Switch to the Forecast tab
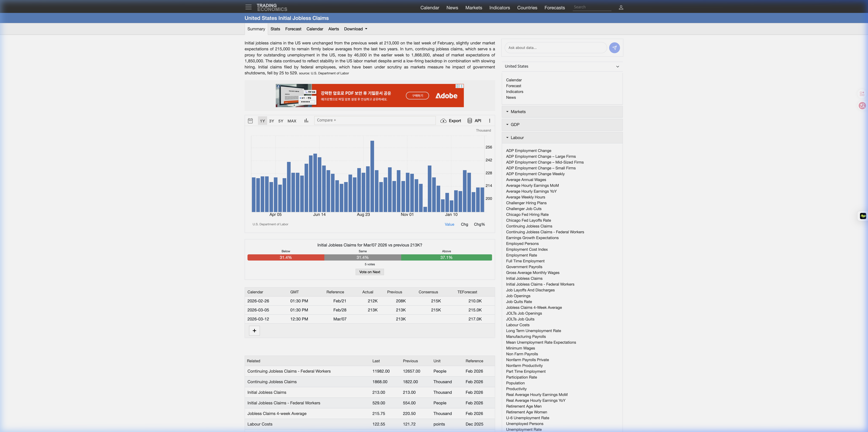868x432 pixels. pos(293,29)
